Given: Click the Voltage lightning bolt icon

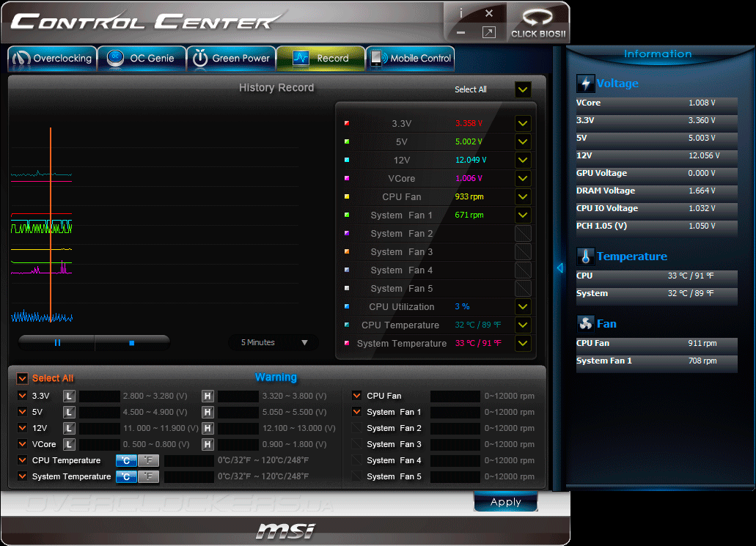Looking at the screenshot, I should [585, 84].
